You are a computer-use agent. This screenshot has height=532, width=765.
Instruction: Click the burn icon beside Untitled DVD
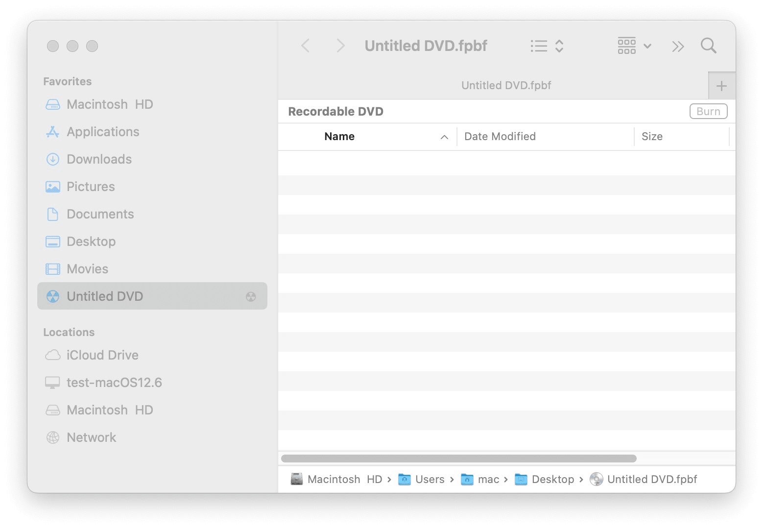click(251, 296)
